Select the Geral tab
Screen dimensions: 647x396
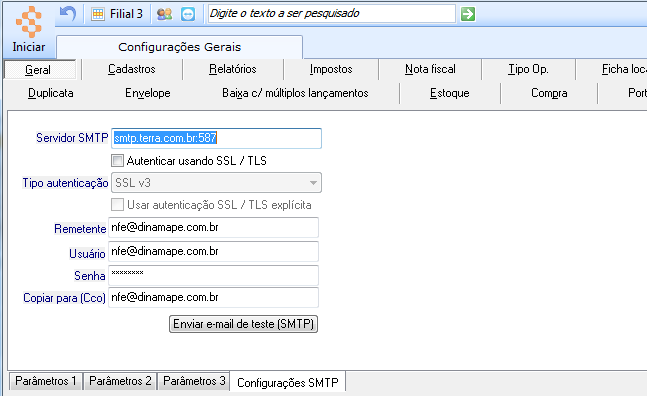click(40, 69)
